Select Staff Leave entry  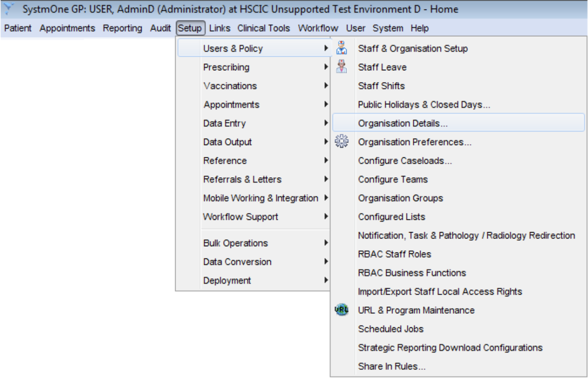tap(458, 67)
